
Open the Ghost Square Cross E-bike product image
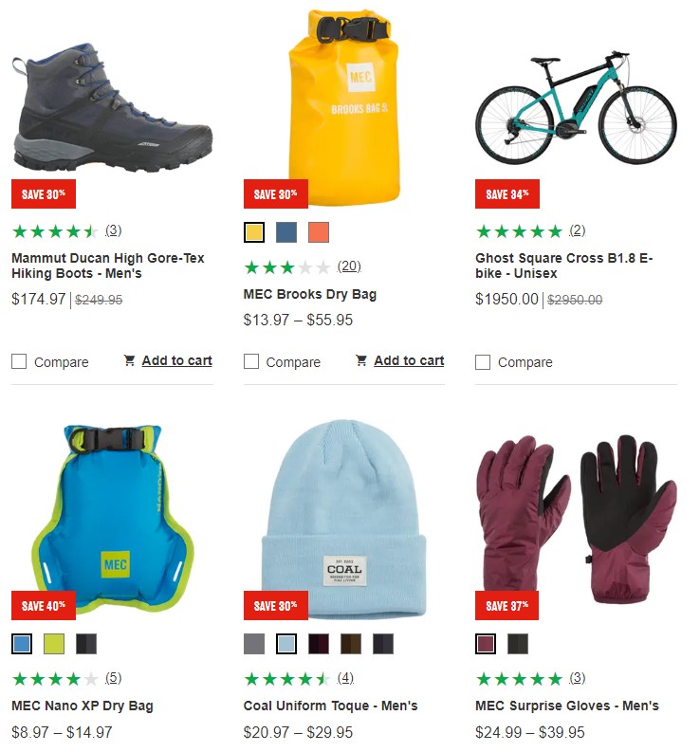[576, 108]
